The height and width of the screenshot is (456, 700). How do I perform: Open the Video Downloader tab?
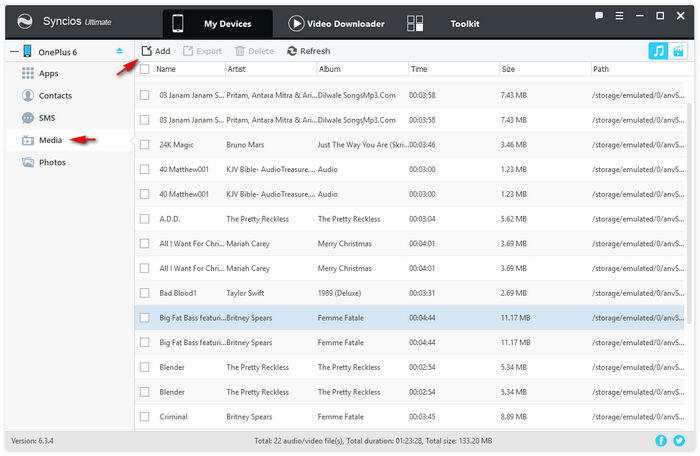(339, 22)
